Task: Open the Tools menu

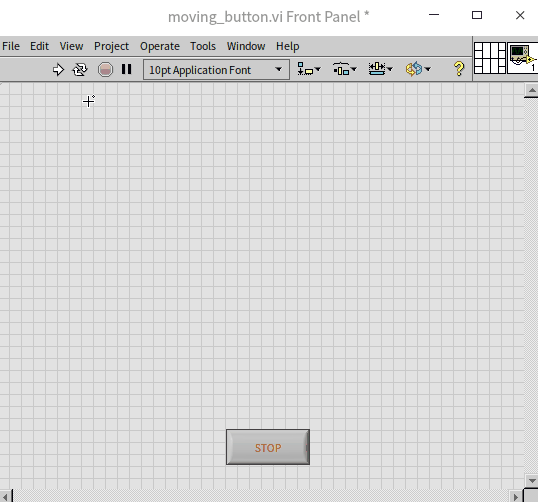Action: 203,46
